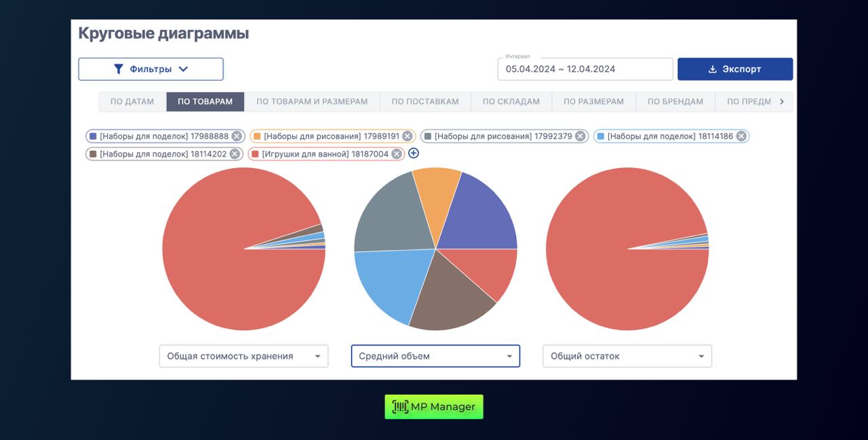This screenshot has width=868, height=440.
Task: Remove the 17988888 product chip
Action: coord(237,136)
